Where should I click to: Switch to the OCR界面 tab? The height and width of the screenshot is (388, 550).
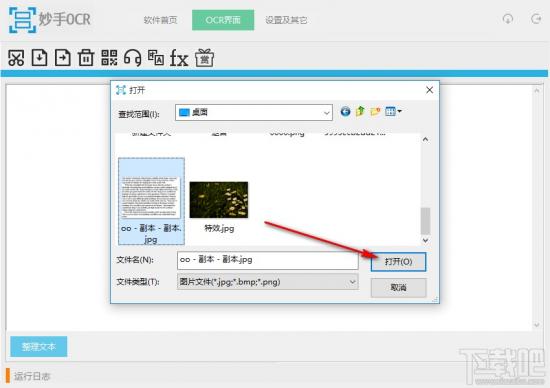coord(223,20)
